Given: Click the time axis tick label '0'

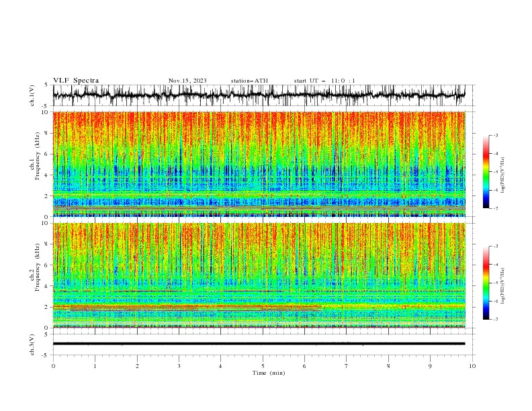Looking at the screenshot, I should coord(53,366).
